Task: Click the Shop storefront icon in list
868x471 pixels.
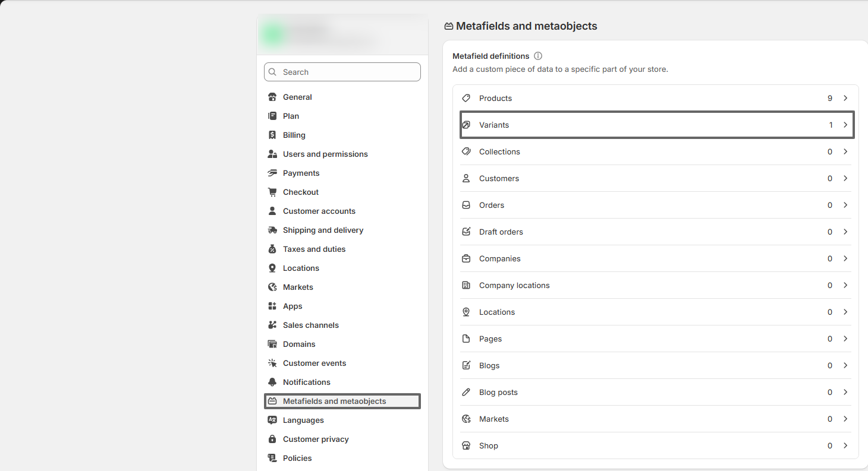Action: coord(467,446)
